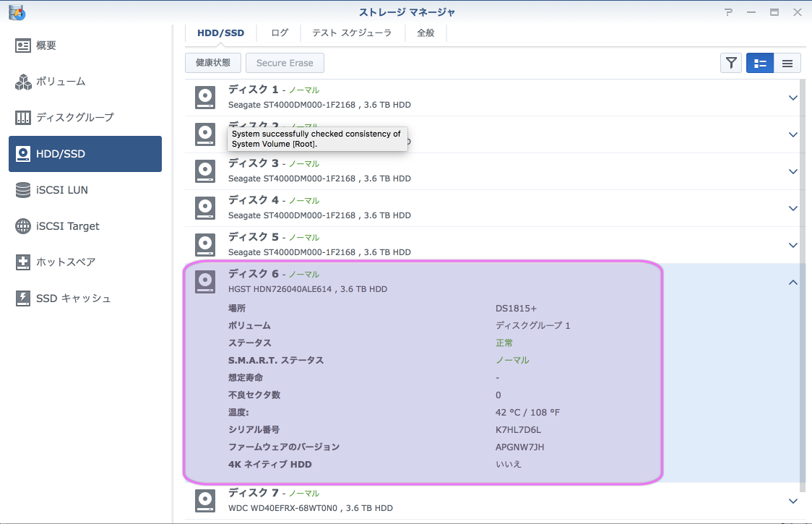
Task: Switch to the ログ tab
Action: point(280,33)
